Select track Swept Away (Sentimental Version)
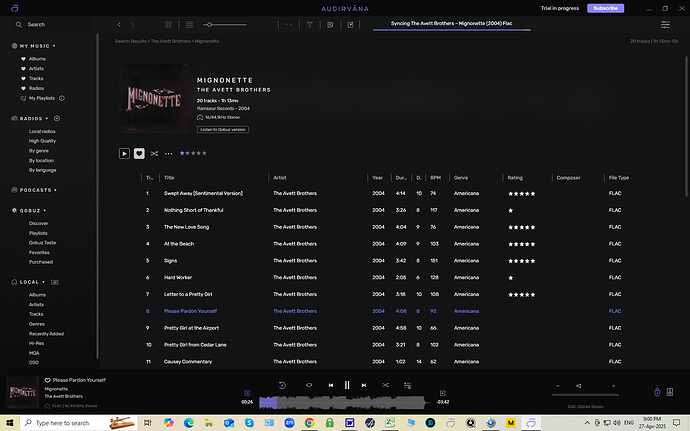The image size is (690, 431). 203,193
